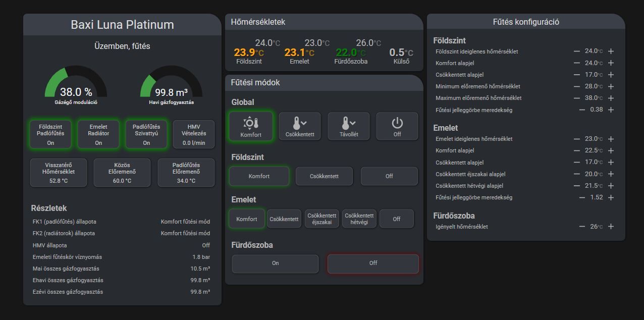Open FK2 (radiátorok) állapota row

click(122, 233)
